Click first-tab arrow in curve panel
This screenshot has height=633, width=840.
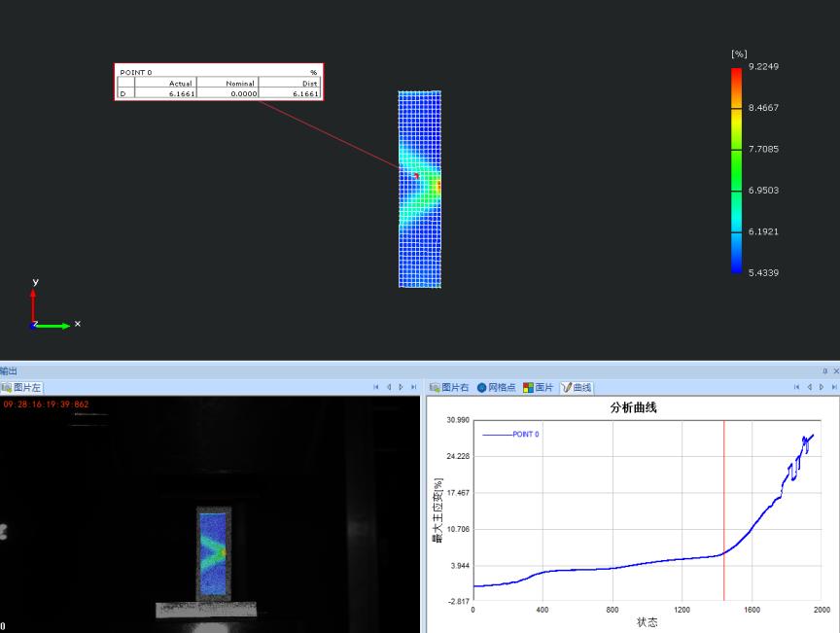[x=797, y=387]
